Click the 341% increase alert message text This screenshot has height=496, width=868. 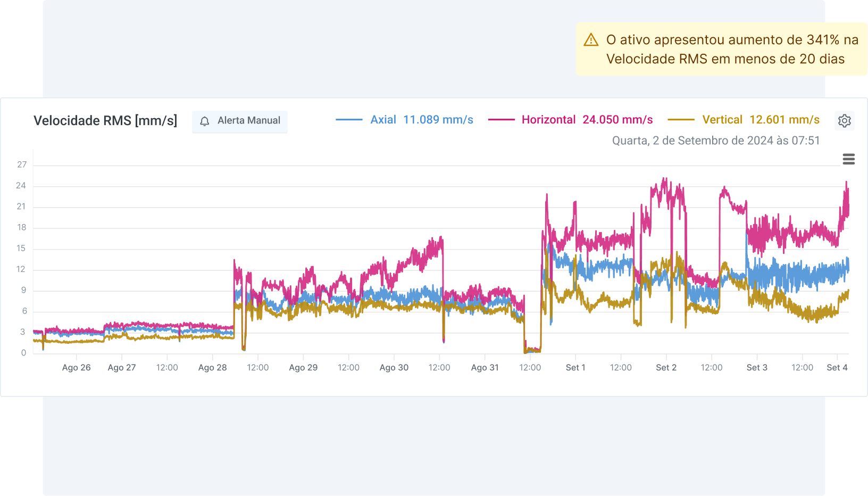click(x=732, y=49)
